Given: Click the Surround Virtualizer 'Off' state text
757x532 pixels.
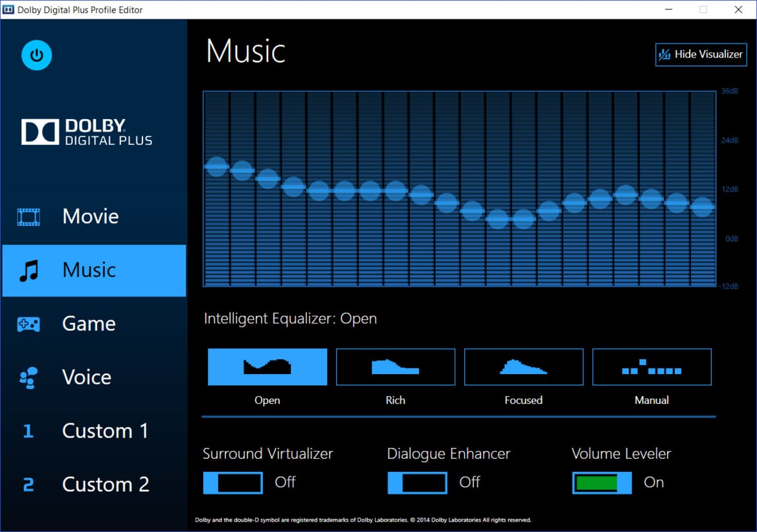Looking at the screenshot, I should click(x=285, y=482).
